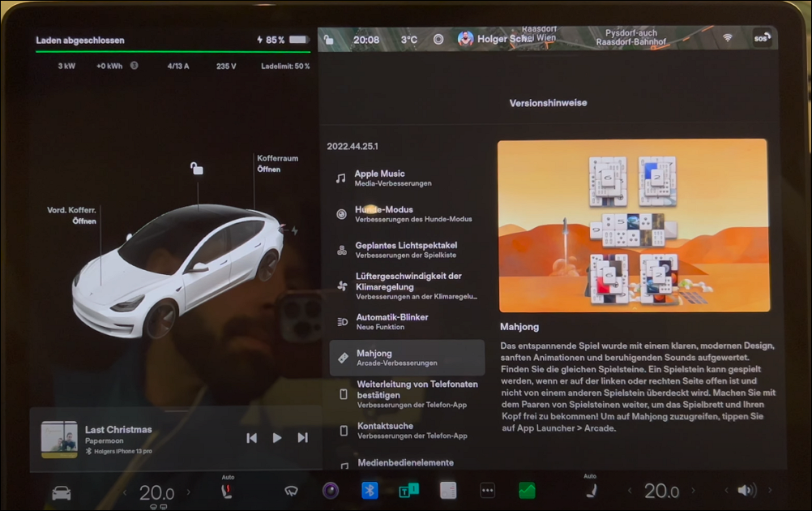This screenshot has width=812, height=511.
Task: Tap the Apple Music note icon
Action: [x=340, y=178]
